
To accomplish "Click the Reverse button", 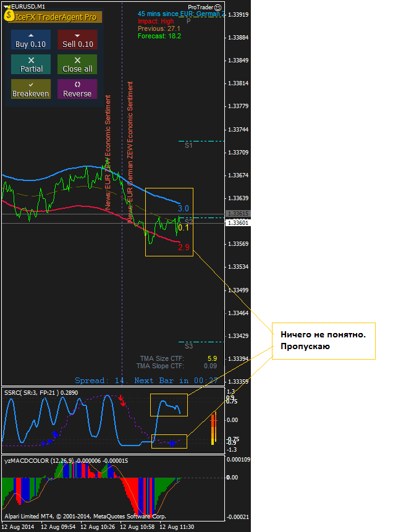I will 77,89.
